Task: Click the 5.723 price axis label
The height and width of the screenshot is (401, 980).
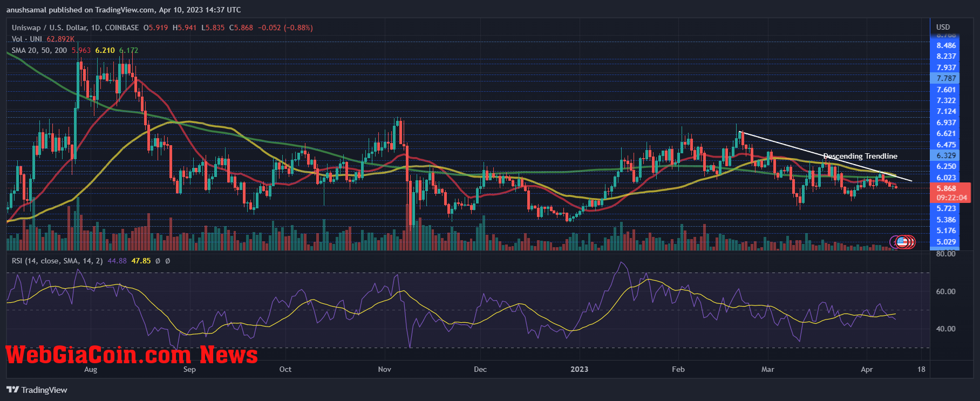Action: click(x=946, y=208)
